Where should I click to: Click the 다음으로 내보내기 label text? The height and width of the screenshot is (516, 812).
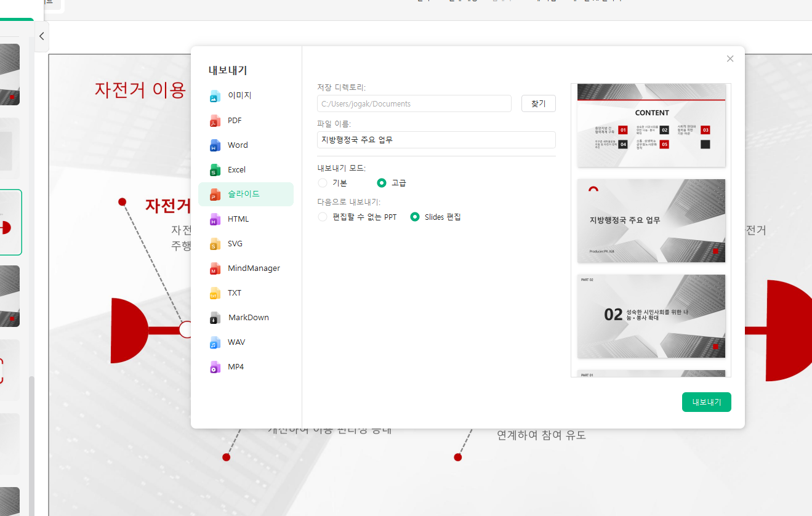pos(348,201)
